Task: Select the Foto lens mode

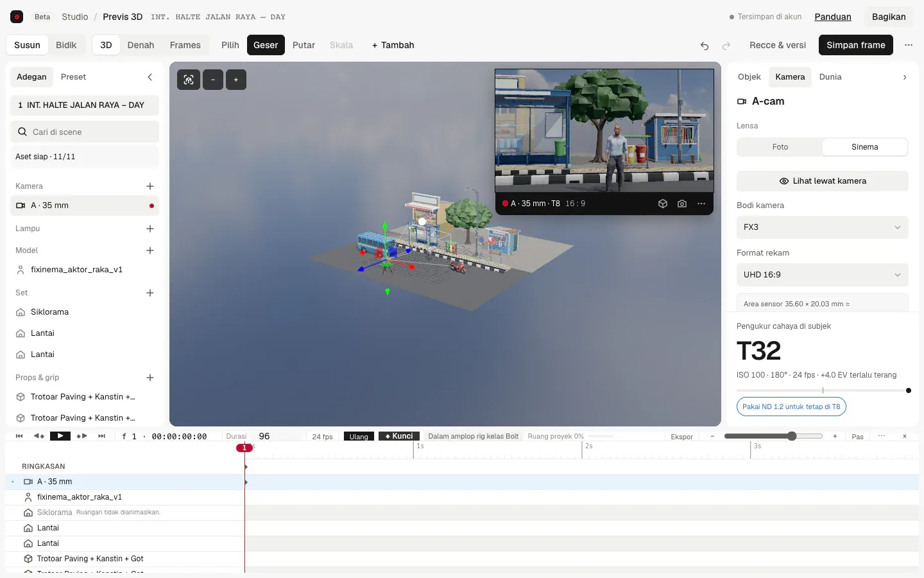Action: tap(780, 147)
